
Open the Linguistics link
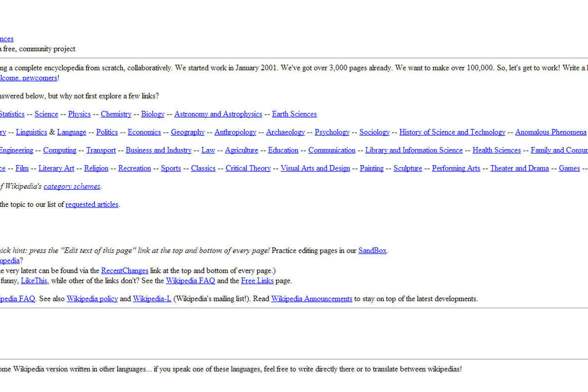31,132
